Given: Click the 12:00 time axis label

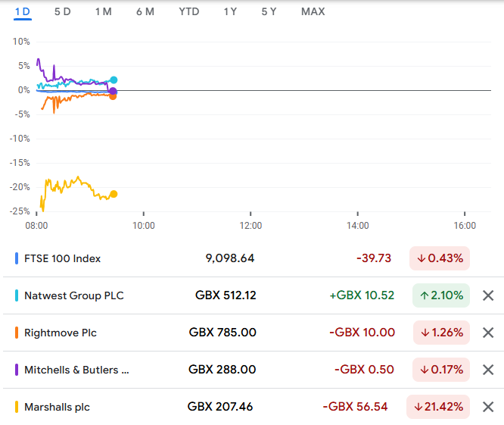Looking at the screenshot, I should (250, 226).
